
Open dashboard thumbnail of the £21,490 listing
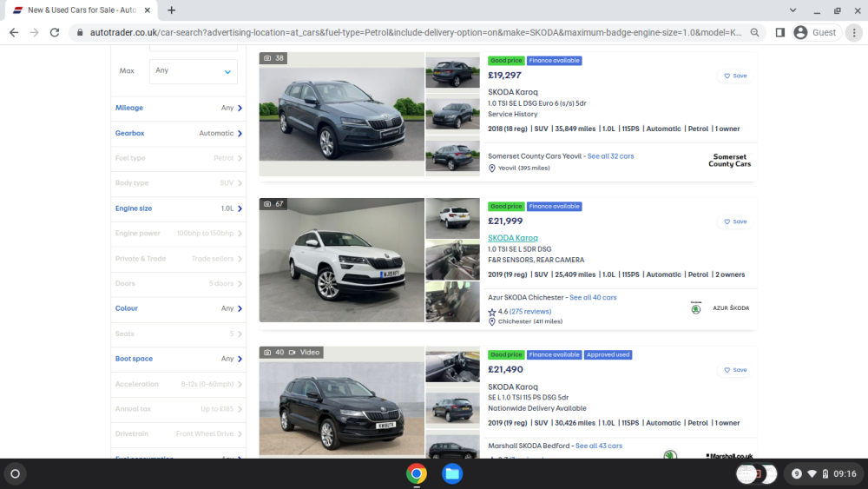pyautogui.click(x=453, y=366)
